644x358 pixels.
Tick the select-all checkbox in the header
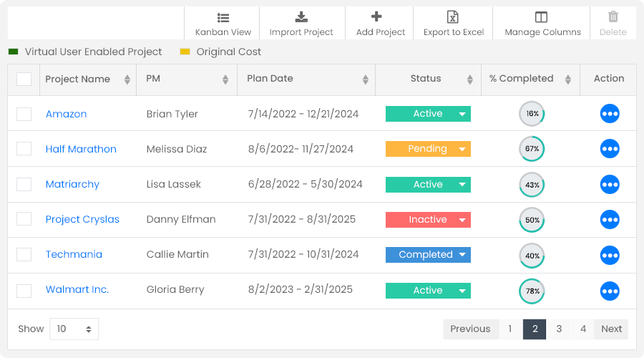(24, 79)
